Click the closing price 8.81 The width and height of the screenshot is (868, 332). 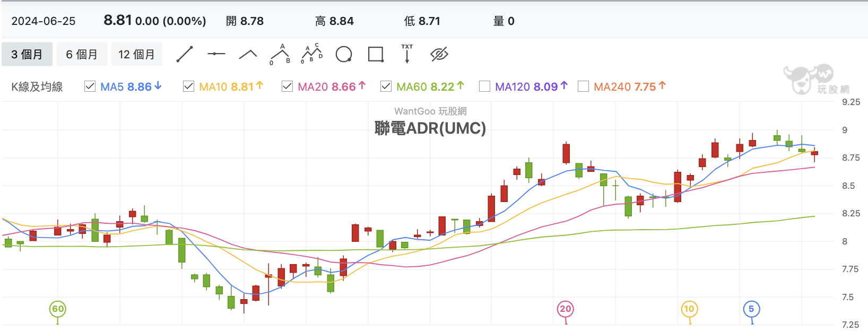pyautogui.click(x=118, y=20)
